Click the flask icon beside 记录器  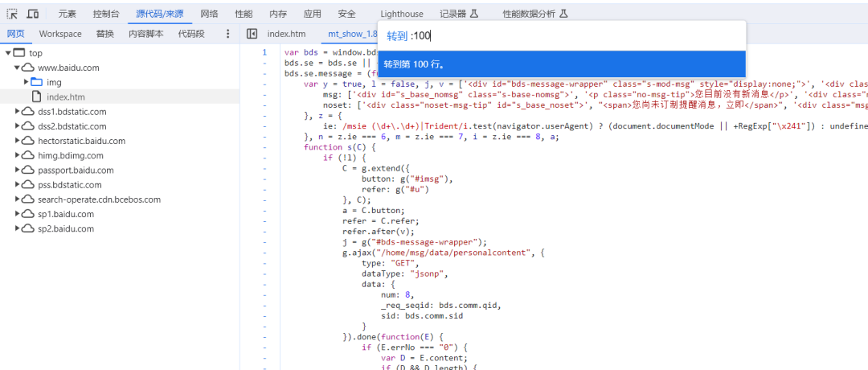click(x=474, y=14)
